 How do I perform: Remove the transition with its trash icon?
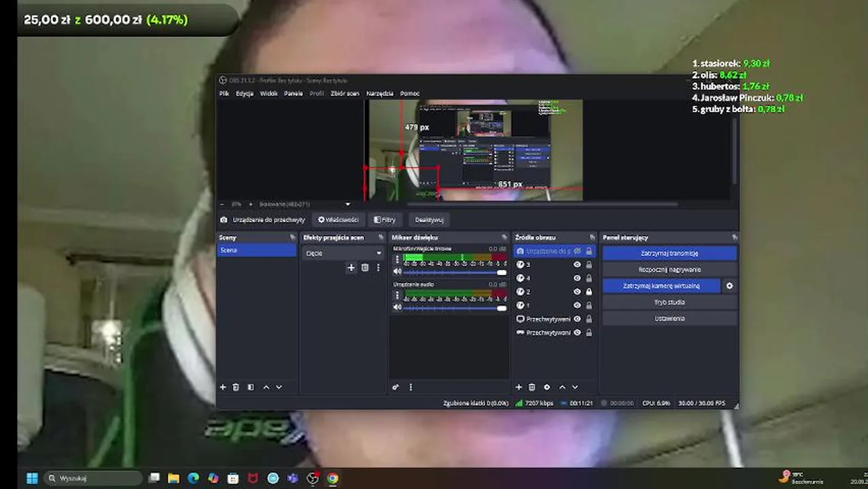tap(365, 268)
